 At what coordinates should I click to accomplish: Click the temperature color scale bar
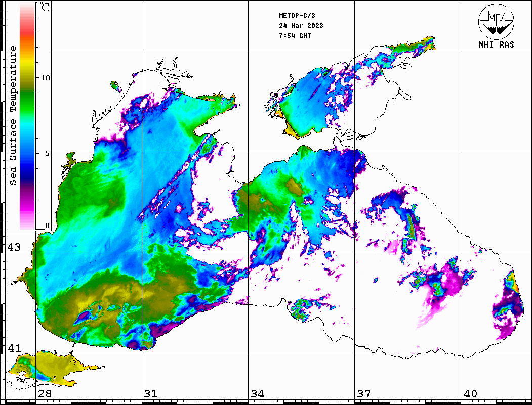tap(27, 116)
